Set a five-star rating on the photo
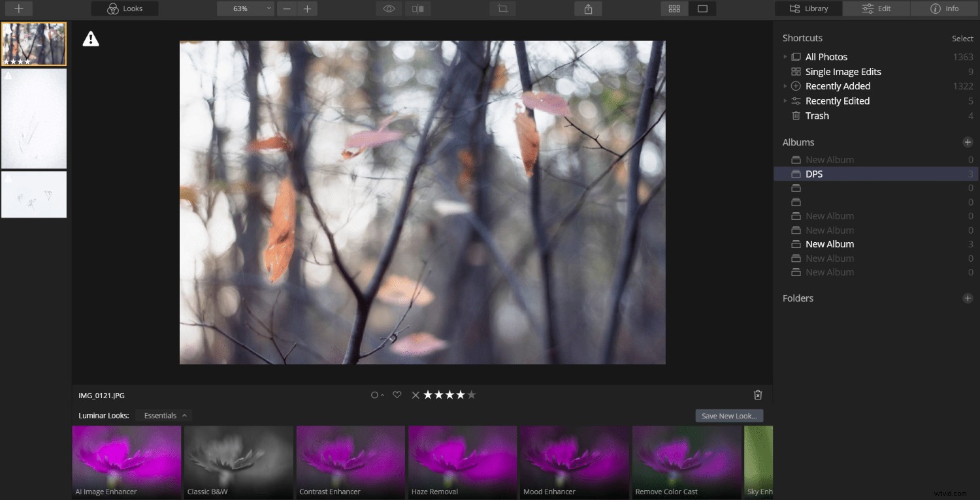The image size is (980, 500). pyautogui.click(x=470, y=394)
